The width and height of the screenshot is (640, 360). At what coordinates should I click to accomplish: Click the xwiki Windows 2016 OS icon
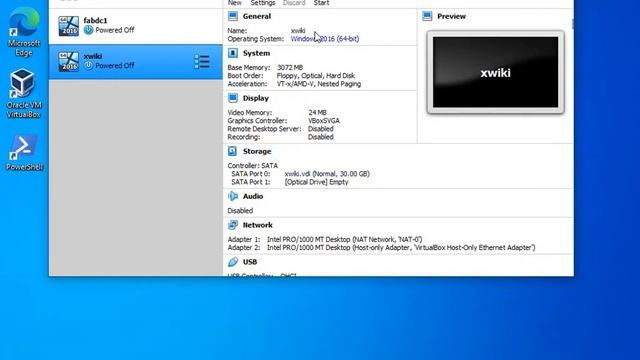coord(68,61)
